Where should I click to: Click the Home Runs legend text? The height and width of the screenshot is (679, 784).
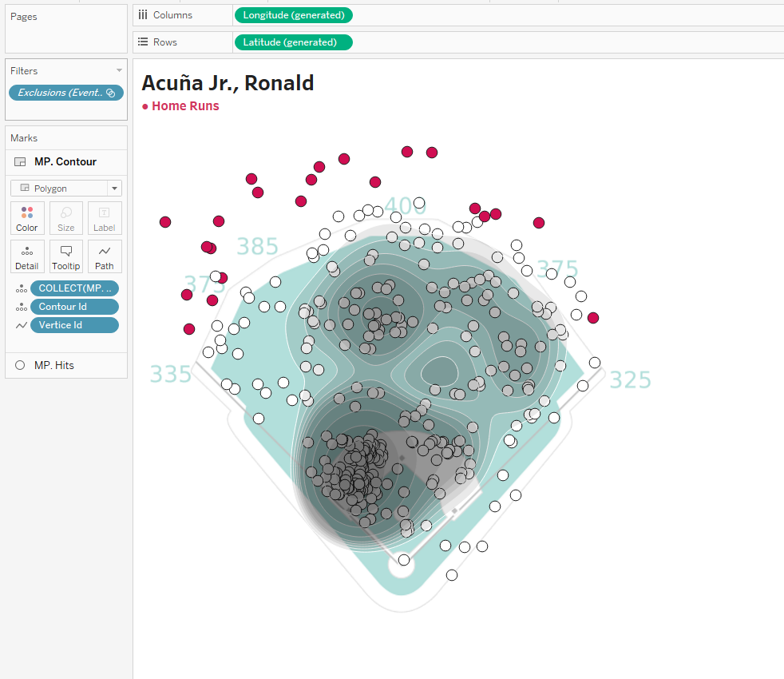pos(185,106)
